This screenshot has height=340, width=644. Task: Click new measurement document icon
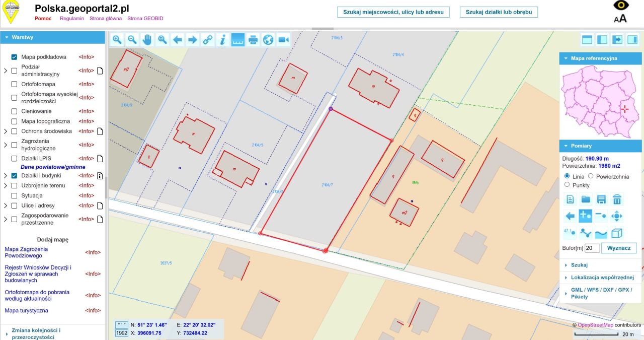[x=570, y=199]
